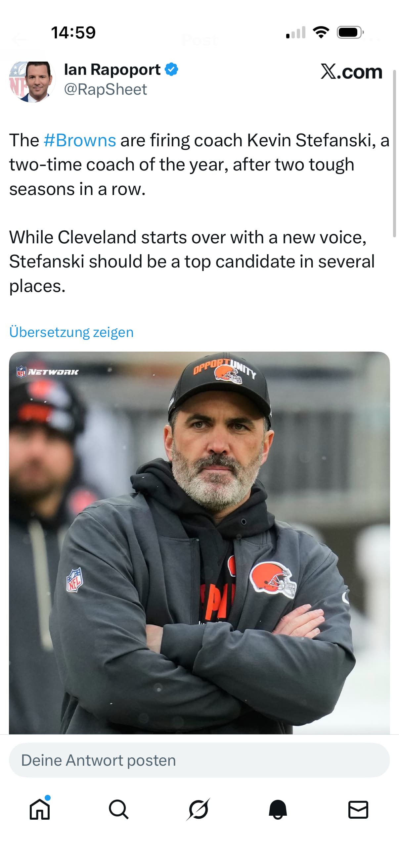Tap the faint back arrow at top
Image resolution: width=399 pixels, height=868 pixels.
coord(20,40)
